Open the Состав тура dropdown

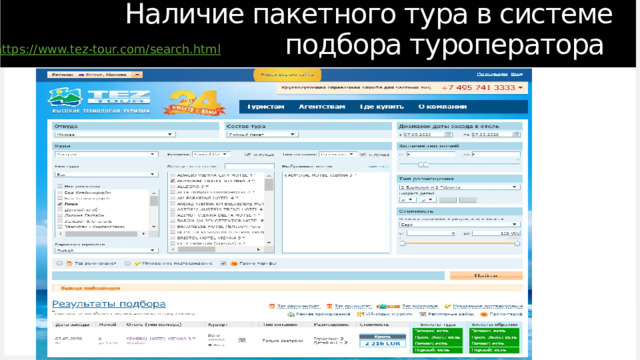[x=262, y=134]
